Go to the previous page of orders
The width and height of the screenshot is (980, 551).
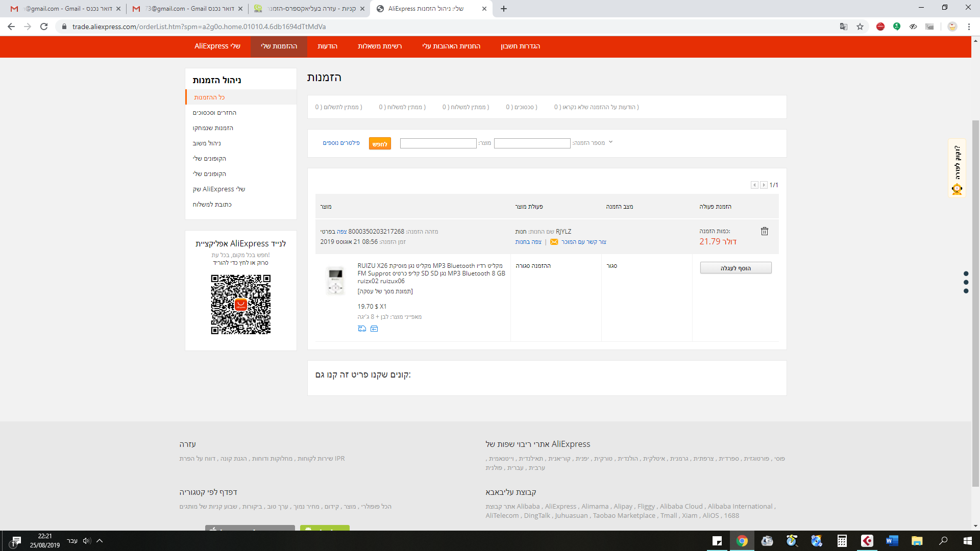(754, 185)
